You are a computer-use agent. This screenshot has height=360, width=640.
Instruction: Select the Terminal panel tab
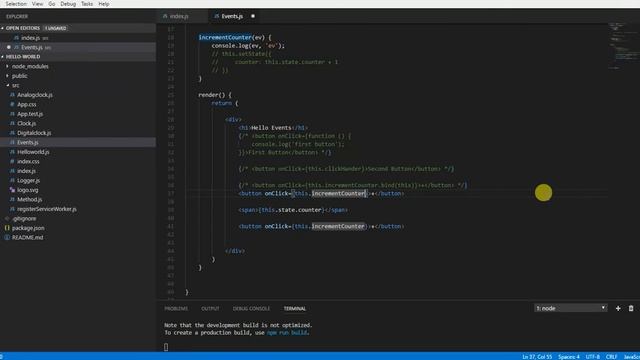[295, 309]
